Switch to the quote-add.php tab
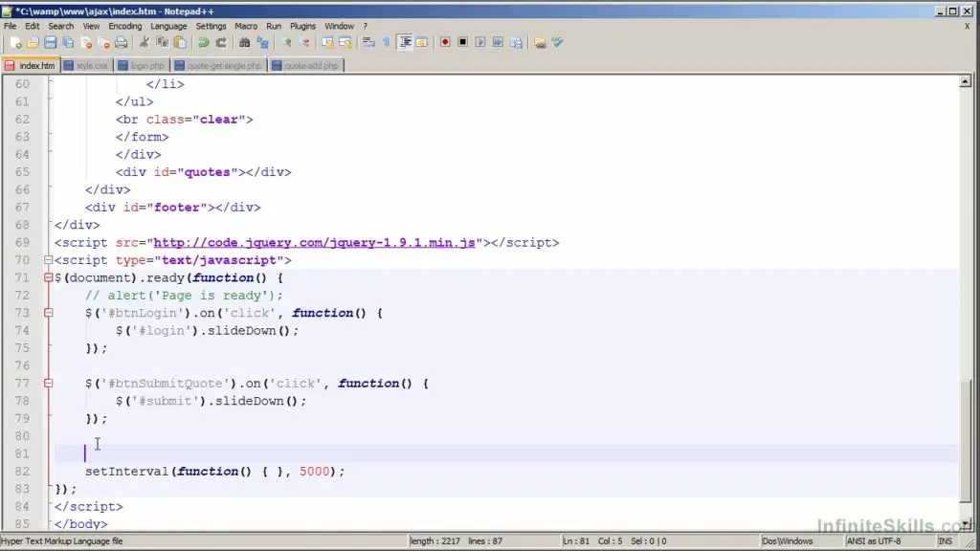 point(305,66)
